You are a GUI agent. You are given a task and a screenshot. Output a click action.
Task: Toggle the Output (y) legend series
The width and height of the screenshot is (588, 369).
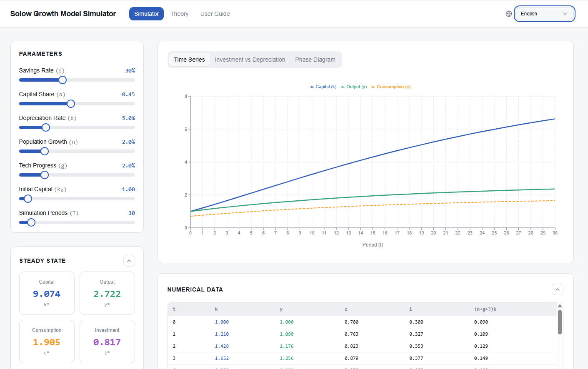point(354,87)
